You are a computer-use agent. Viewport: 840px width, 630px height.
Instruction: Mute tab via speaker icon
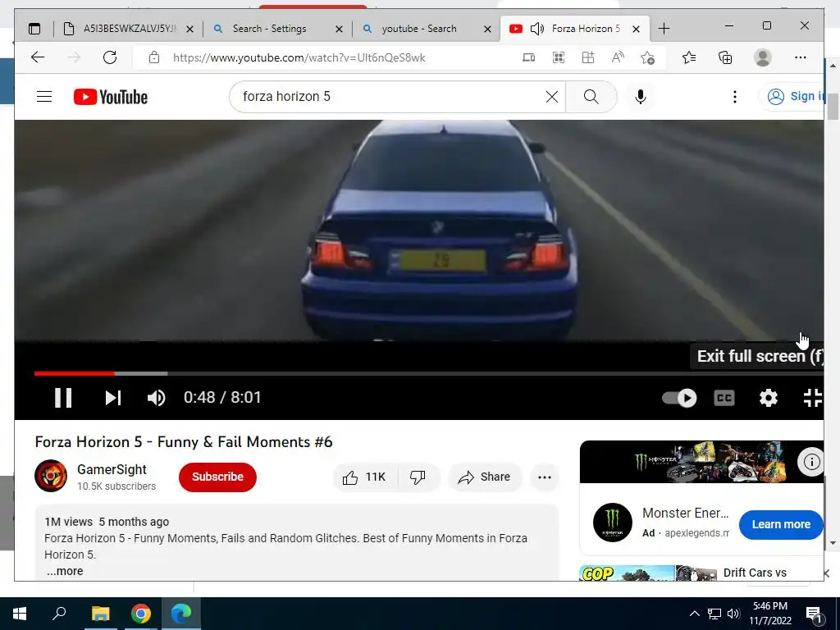pyautogui.click(x=536, y=29)
